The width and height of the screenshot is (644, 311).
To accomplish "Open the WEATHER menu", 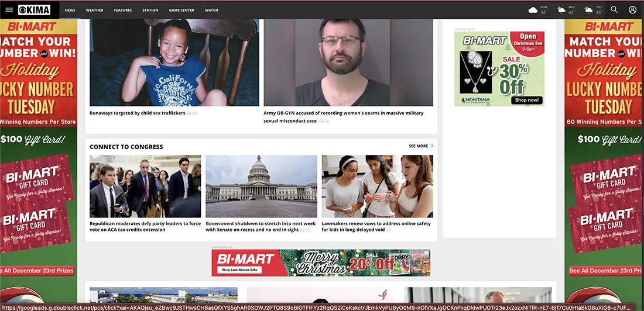I will 94,11.
